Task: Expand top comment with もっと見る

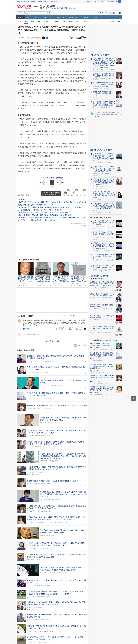Action: (x=33, y=325)
